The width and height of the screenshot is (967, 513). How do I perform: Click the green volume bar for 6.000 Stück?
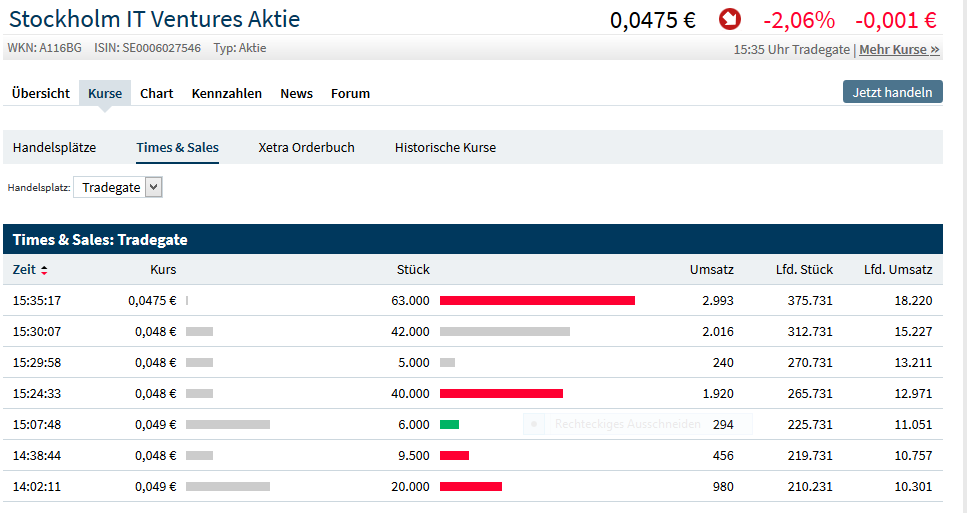tap(449, 425)
